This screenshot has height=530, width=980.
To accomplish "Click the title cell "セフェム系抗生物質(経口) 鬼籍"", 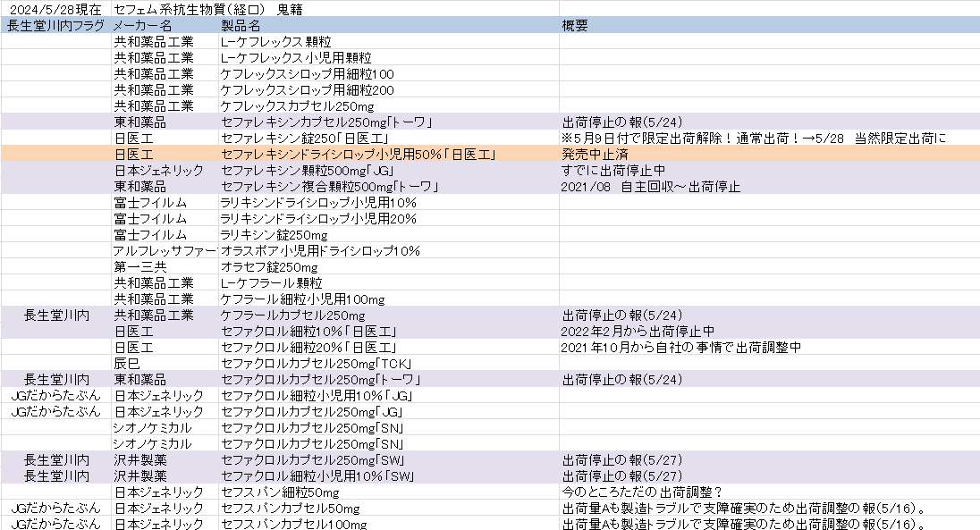I will click(208, 9).
